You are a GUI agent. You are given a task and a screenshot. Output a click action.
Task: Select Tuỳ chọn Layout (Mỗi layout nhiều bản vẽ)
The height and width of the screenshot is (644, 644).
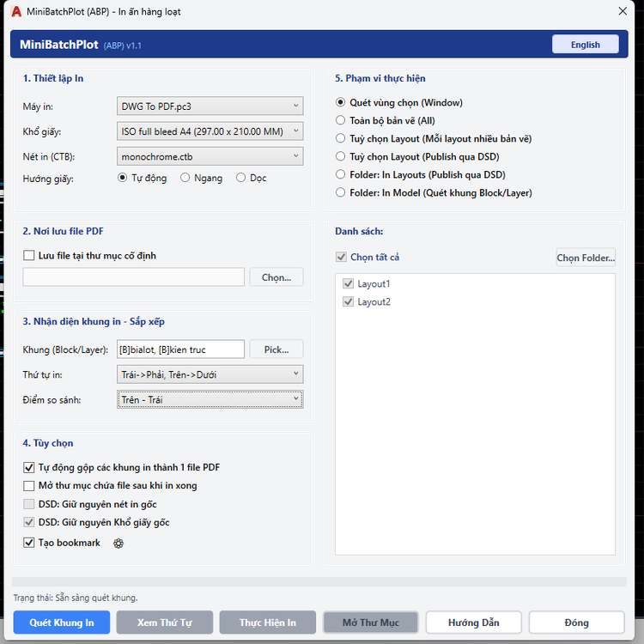tap(434, 138)
